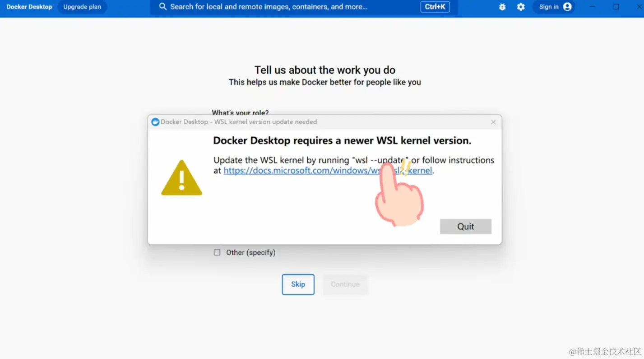Click Sign in on the top bar
The image size is (644, 359).
[x=549, y=7]
